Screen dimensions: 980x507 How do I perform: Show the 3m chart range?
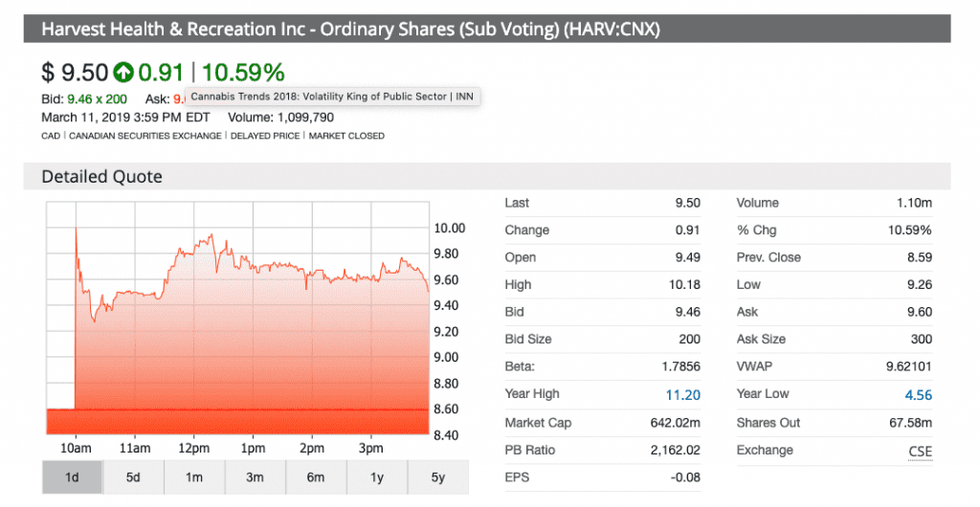pyautogui.click(x=255, y=477)
